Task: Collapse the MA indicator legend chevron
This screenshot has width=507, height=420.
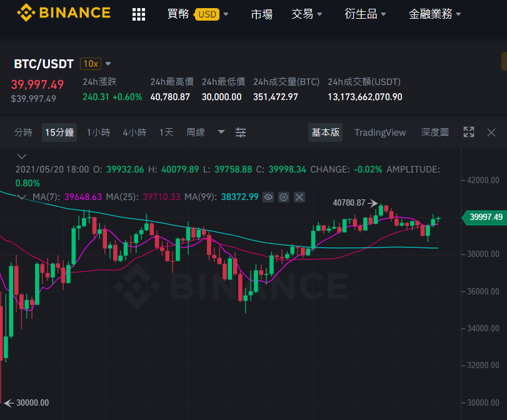Action: [x=22, y=197]
